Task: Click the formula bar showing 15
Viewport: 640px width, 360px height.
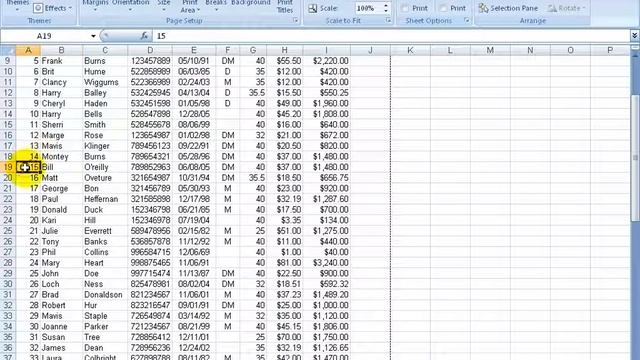Action: (391, 36)
